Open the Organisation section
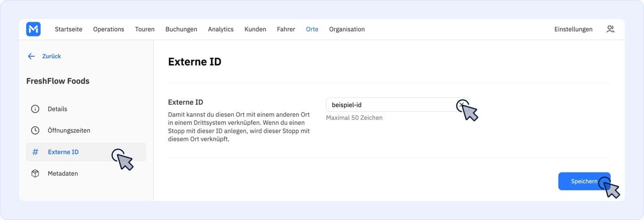This screenshot has height=220, width=644. (x=347, y=29)
